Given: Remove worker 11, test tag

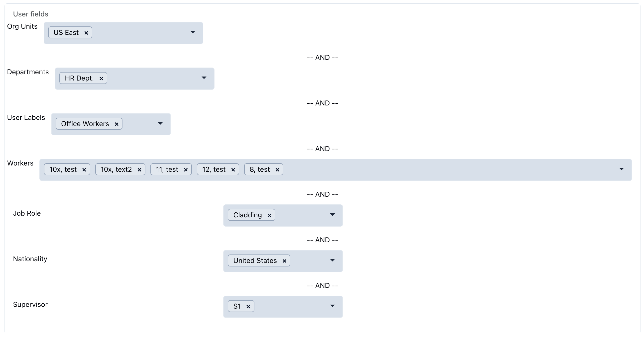Looking at the screenshot, I should click(x=186, y=170).
